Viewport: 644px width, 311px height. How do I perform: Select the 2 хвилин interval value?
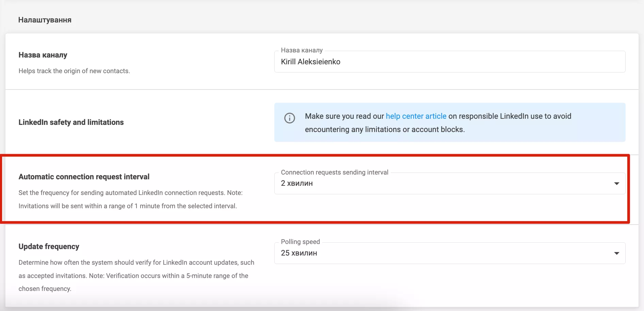[297, 183]
